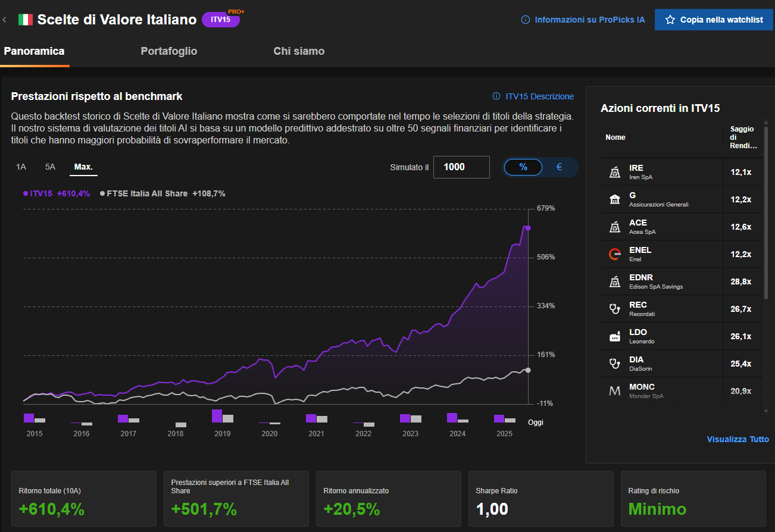The image size is (775, 532).
Task: Select the Max. time range
Action: [x=83, y=167]
